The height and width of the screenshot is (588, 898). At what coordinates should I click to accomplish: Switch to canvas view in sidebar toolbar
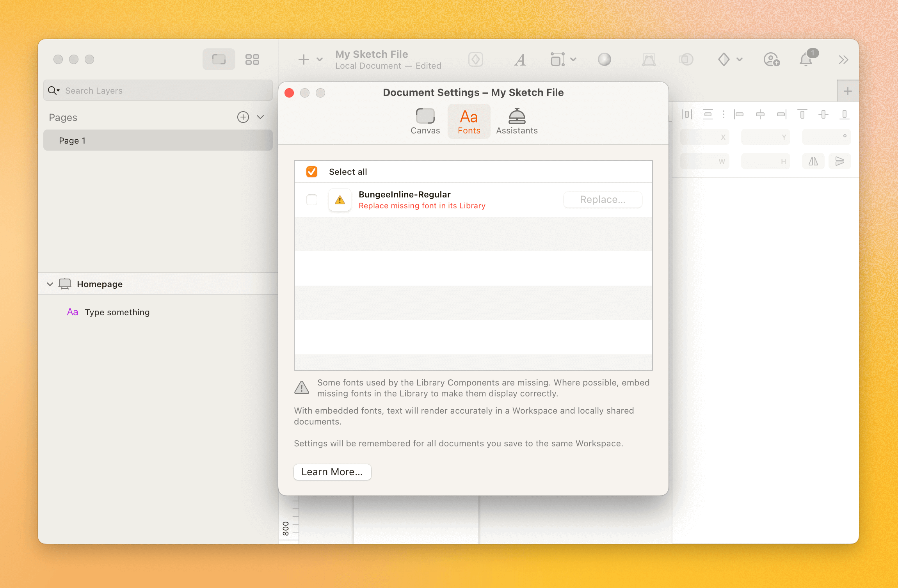[219, 59]
